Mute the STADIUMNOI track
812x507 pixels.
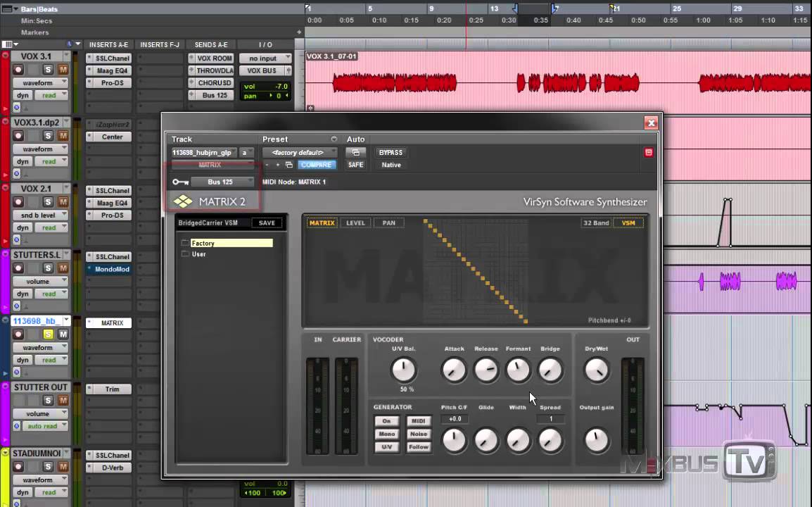coord(63,467)
